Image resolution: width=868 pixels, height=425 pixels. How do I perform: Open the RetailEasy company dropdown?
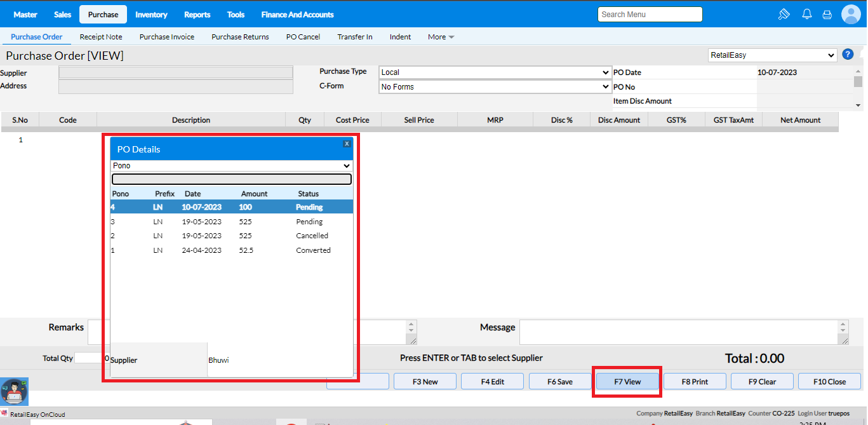point(772,55)
